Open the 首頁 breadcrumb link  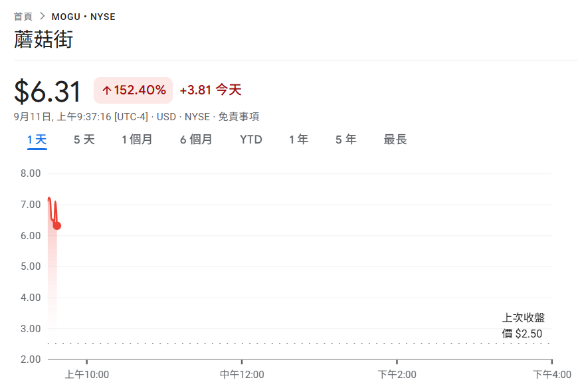23,17
